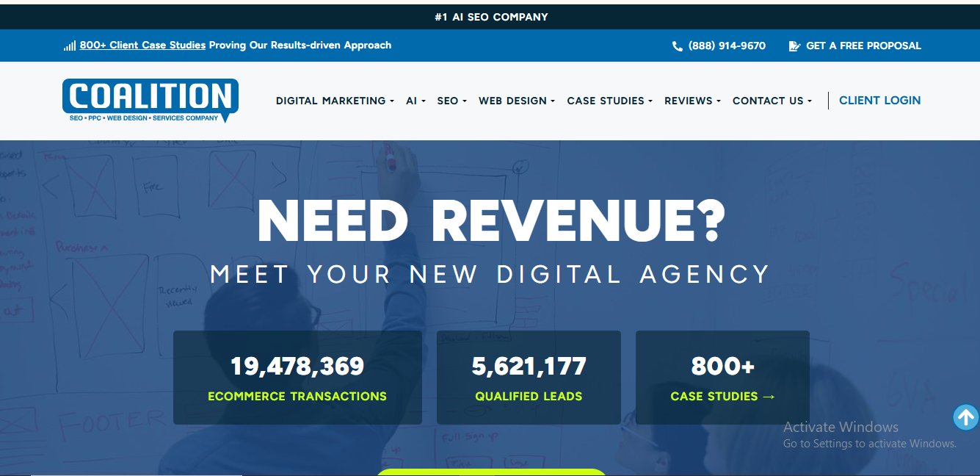The image size is (980, 476).
Task: Expand the AI menu dropdown
Action: [415, 101]
